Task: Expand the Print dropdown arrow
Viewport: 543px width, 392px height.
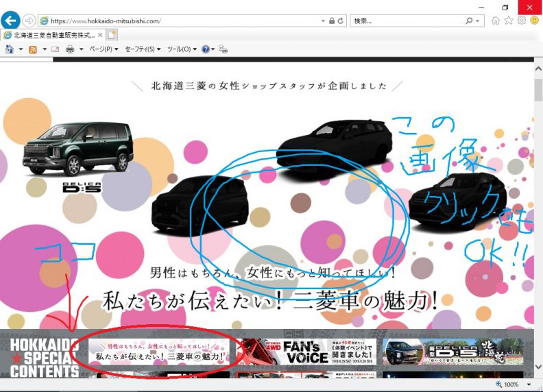Action: 82,49
